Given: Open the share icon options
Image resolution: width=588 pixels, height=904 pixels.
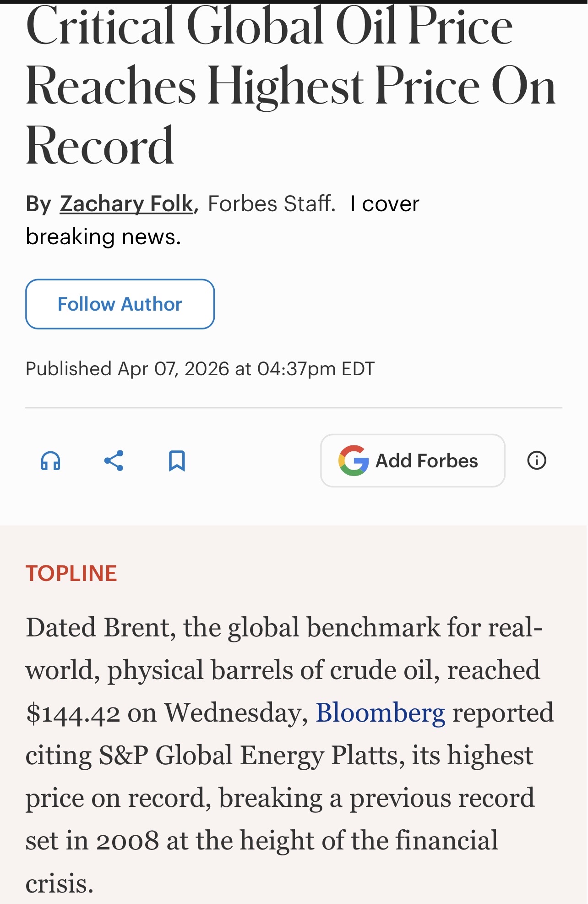Looking at the screenshot, I should (114, 460).
